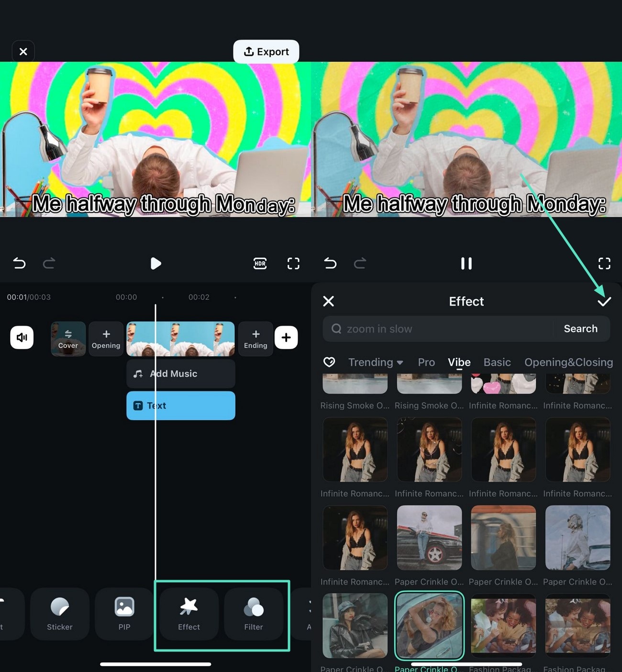Tap the Add Music track

[x=180, y=374]
